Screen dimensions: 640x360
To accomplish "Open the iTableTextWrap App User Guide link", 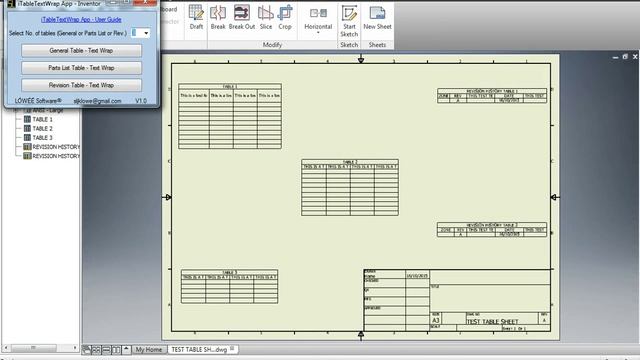I will (x=81, y=19).
